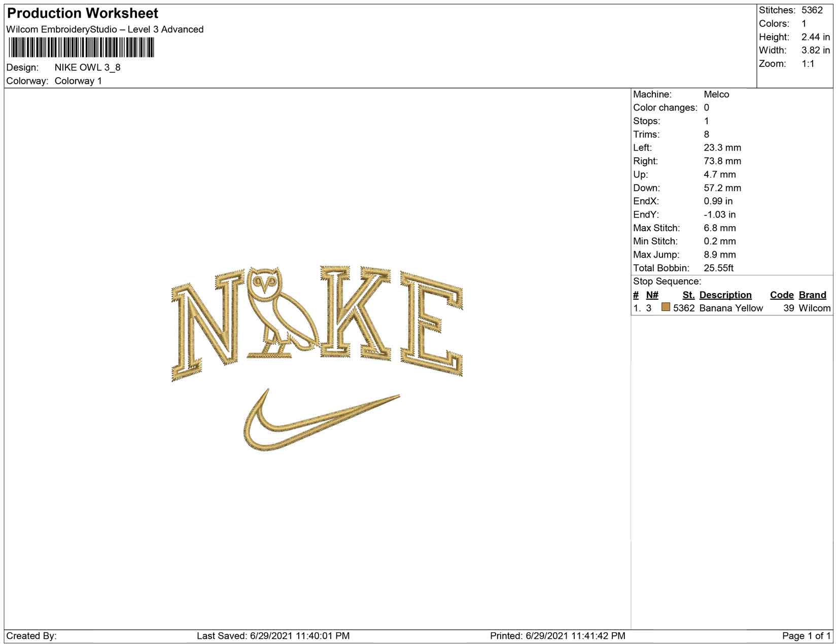
Task: Click the embroidered letter N in the design
Action: 208,325
